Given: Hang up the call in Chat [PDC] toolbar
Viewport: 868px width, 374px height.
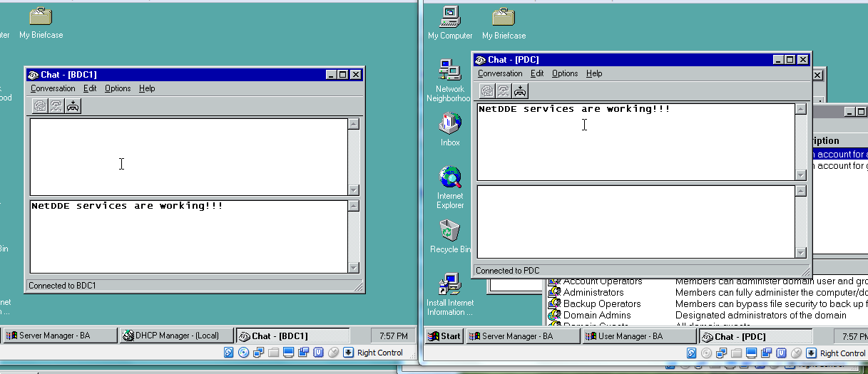Looking at the screenshot, I should tap(521, 90).
